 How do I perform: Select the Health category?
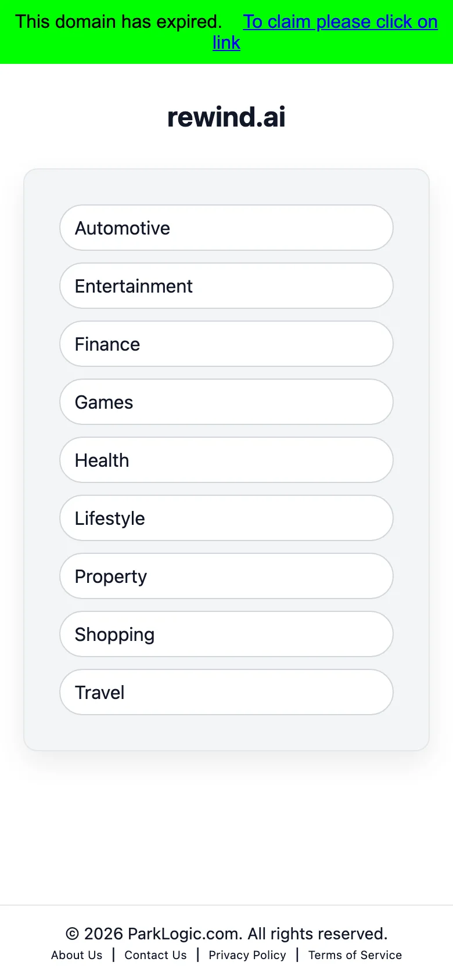(x=226, y=460)
